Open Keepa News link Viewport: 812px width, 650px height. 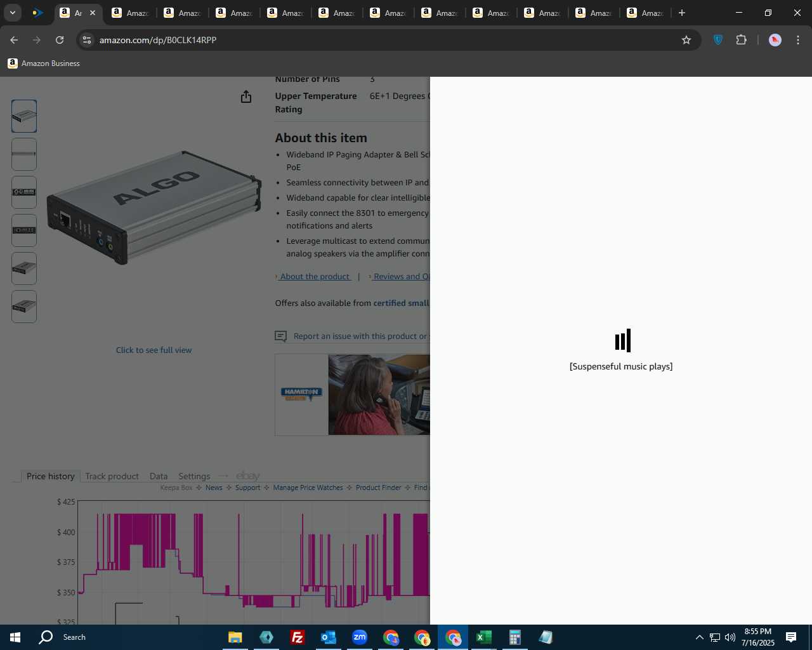point(214,487)
